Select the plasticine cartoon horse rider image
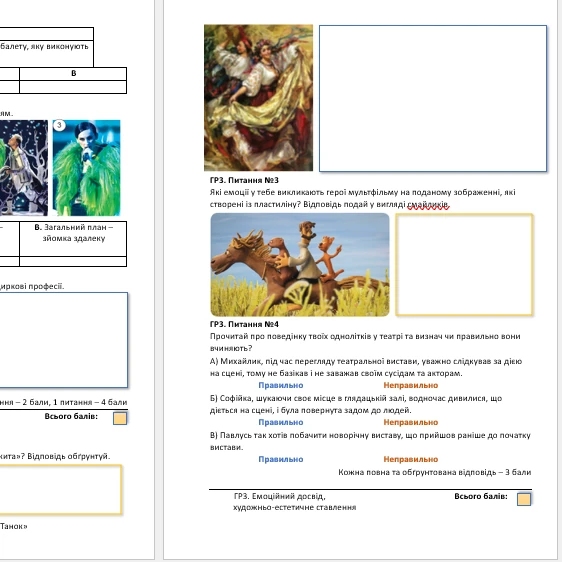 (x=300, y=265)
